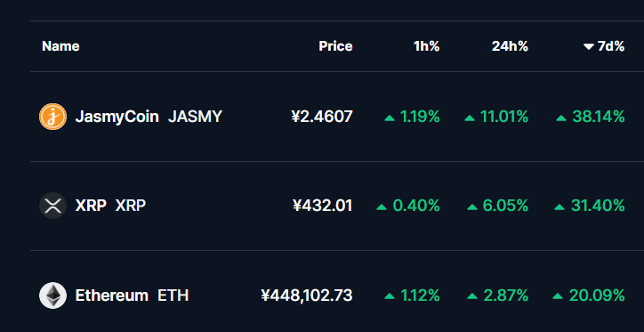This screenshot has width=644, height=332.
Task: Click the Ethereum diamond logo icon
Action: click(x=52, y=296)
